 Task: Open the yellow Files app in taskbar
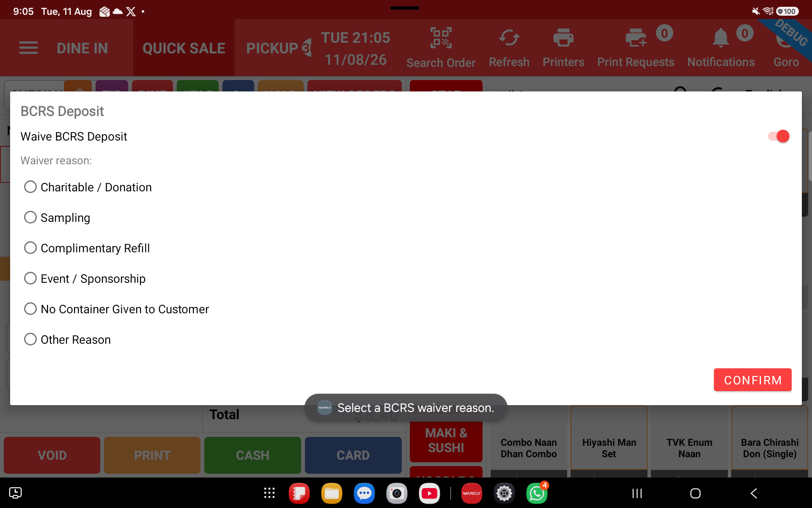(x=332, y=493)
